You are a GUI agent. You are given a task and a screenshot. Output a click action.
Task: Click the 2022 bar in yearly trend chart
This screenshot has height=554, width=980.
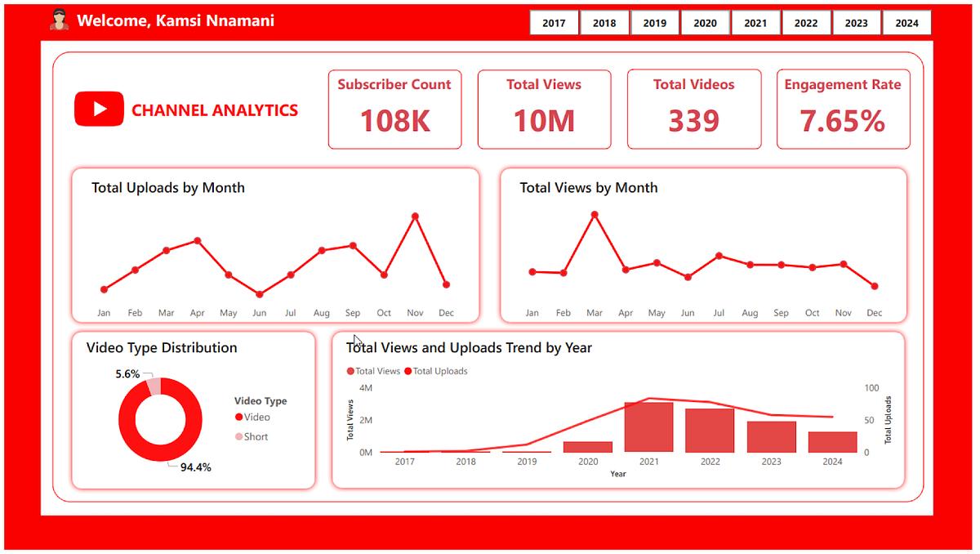(710, 431)
